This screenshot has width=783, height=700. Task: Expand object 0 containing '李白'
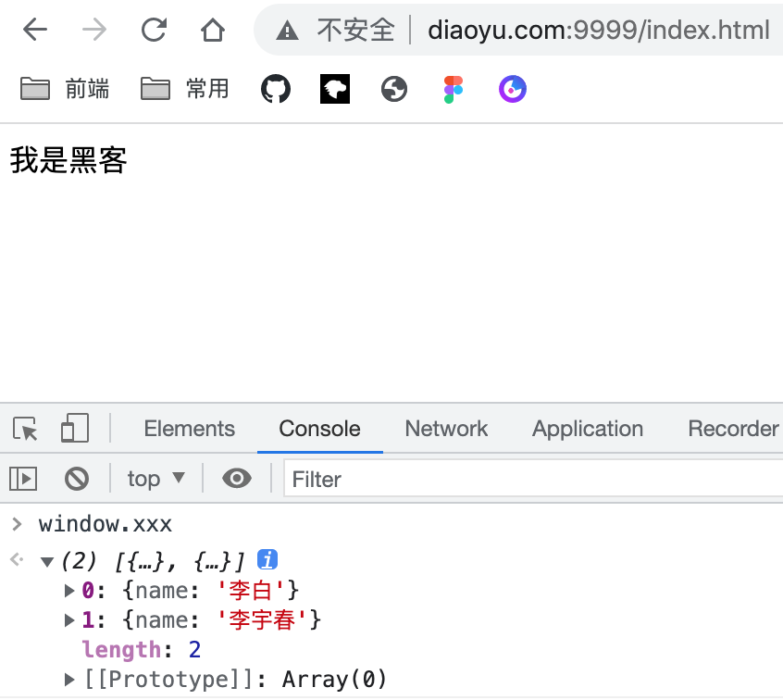tap(69, 590)
